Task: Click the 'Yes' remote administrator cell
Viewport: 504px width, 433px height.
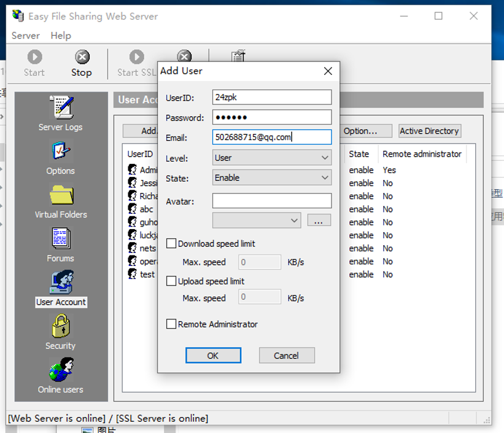Action: click(x=389, y=170)
